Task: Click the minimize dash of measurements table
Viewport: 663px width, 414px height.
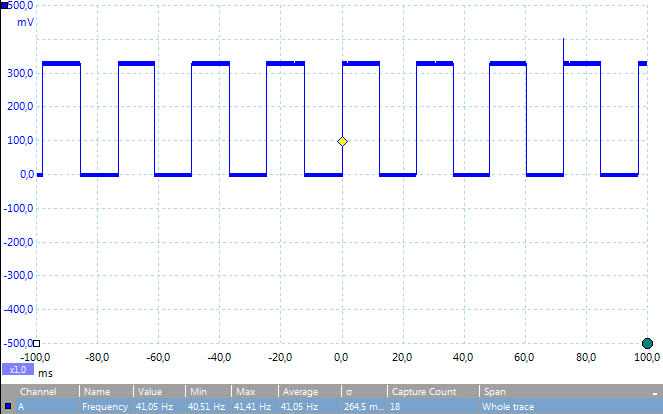Action: pos(655,394)
